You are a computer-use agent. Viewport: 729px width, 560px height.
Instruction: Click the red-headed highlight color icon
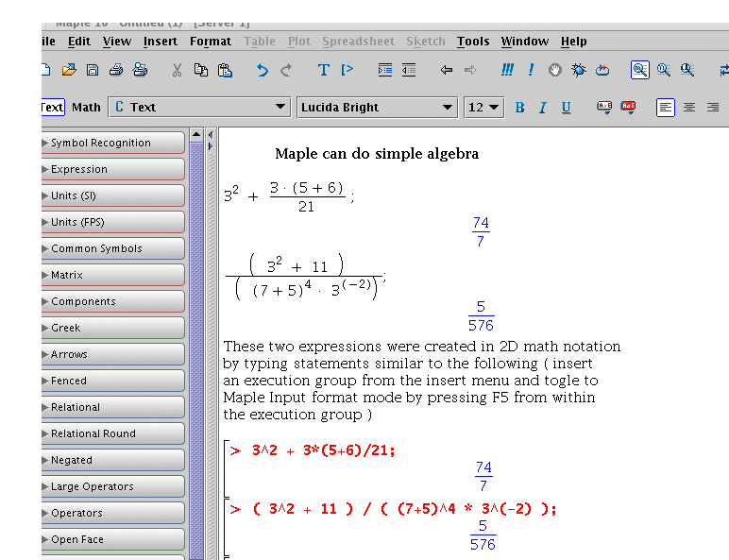[628, 108]
